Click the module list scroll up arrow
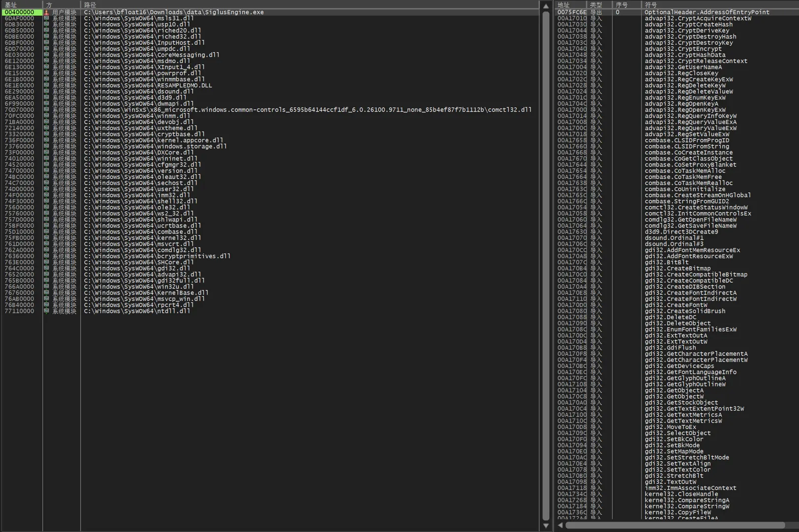Screen dimensions: 799x532 point(546,6)
